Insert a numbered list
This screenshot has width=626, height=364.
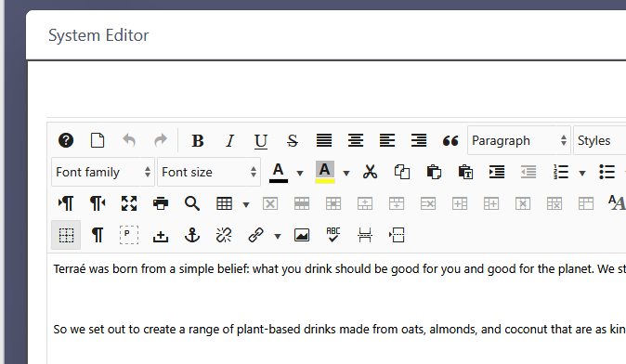(x=561, y=172)
